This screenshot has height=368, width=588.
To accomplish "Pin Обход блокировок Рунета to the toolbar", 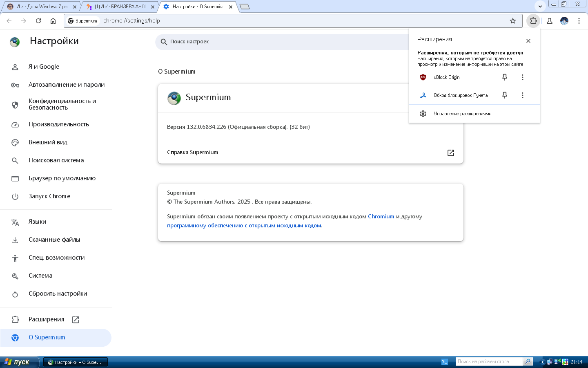I will (505, 95).
